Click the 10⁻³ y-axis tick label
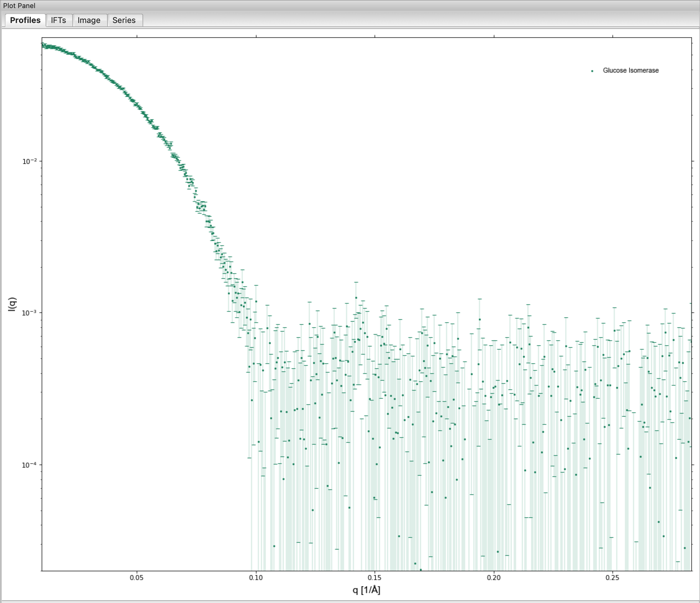The image size is (700, 603). coord(30,313)
